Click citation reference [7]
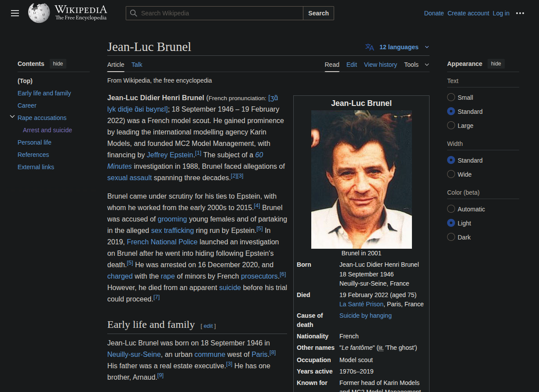539x392 pixels. pyautogui.click(x=157, y=297)
